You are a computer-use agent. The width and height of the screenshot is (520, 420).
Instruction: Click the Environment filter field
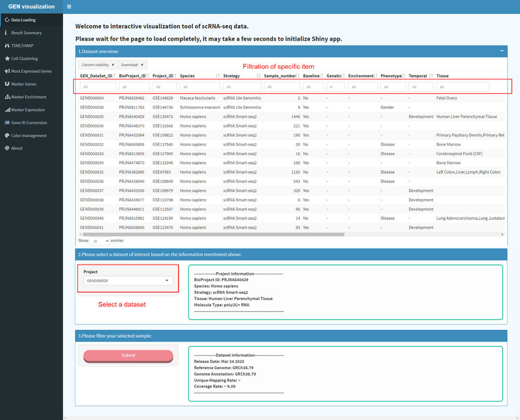tap(363, 87)
